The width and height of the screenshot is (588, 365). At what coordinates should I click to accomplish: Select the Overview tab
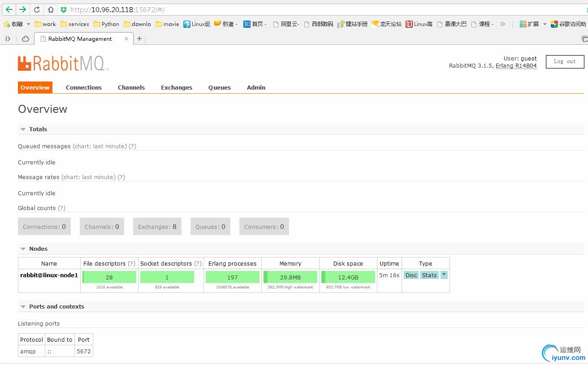35,87
